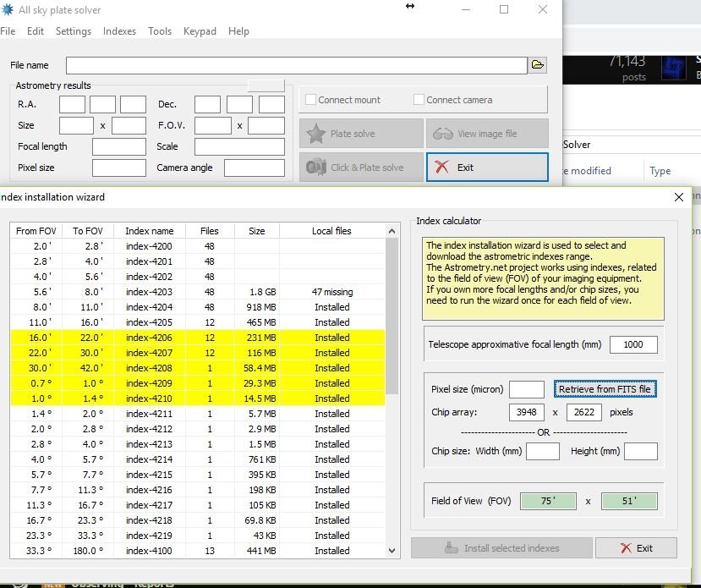Click the All sky plate solver title bar icon
The width and height of the screenshot is (701, 588).
tap(9, 10)
